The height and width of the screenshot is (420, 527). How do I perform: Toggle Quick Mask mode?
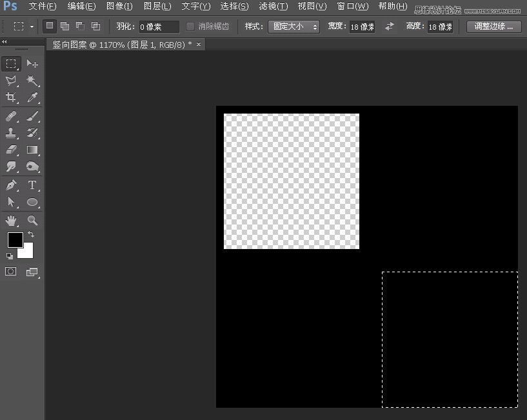click(10, 271)
